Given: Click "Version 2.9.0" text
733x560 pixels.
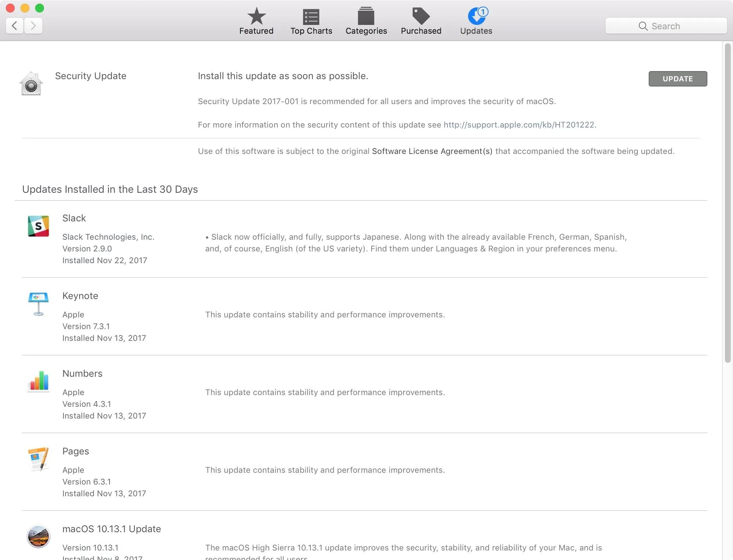Looking at the screenshot, I should click(87, 248).
